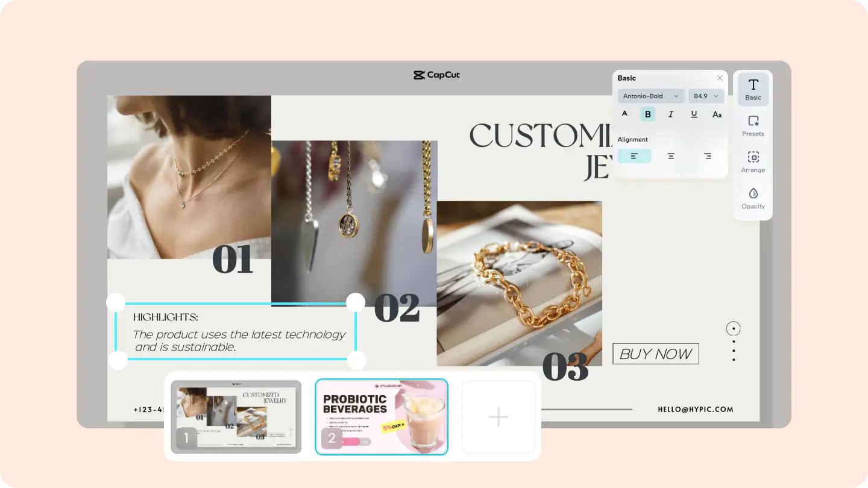Click the text color A icon
Screen dimensions: 868x488
624,114
